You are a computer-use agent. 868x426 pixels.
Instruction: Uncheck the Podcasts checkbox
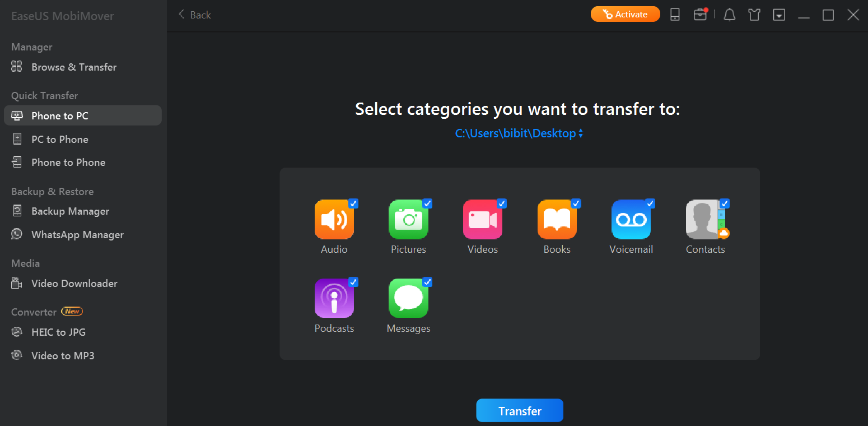point(353,282)
